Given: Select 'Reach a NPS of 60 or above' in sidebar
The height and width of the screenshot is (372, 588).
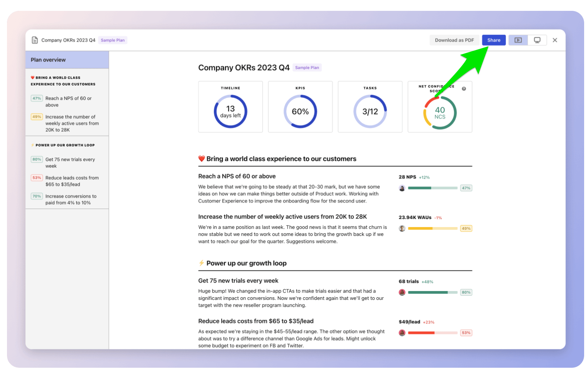Looking at the screenshot, I should pos(68,102).
